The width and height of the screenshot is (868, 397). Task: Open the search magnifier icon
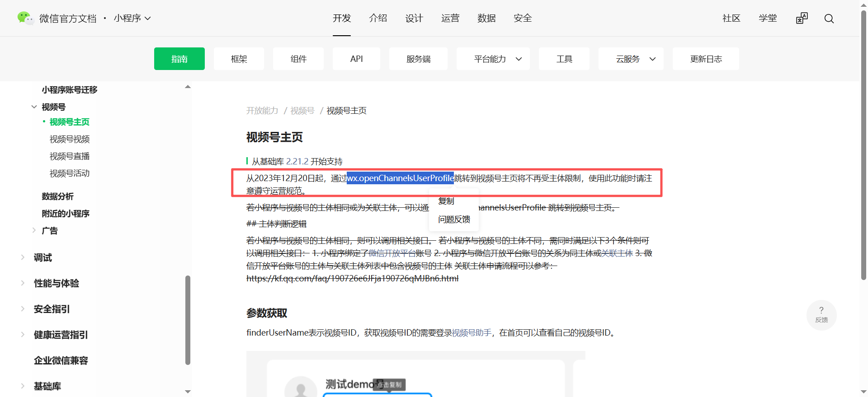(x=829, y=19)
